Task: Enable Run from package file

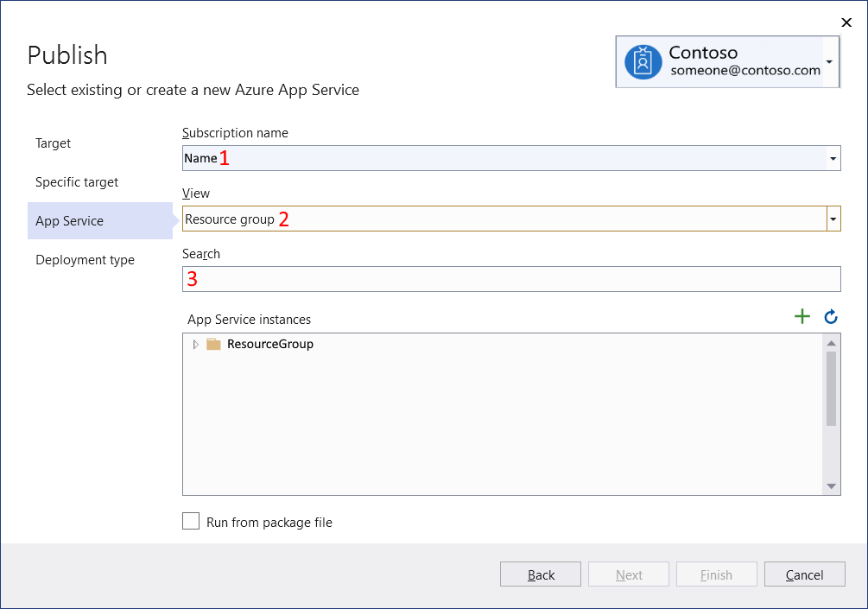Action: (191, 520)
